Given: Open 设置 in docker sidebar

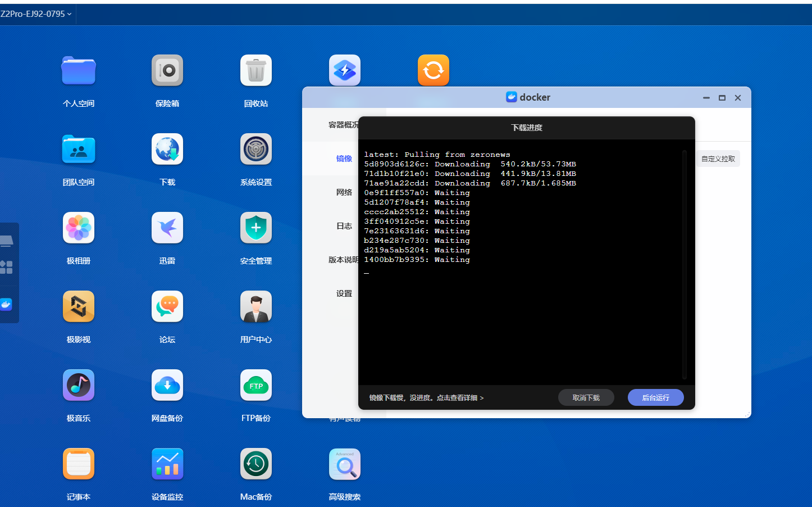Looking at the screenshot, I should 344,293.
